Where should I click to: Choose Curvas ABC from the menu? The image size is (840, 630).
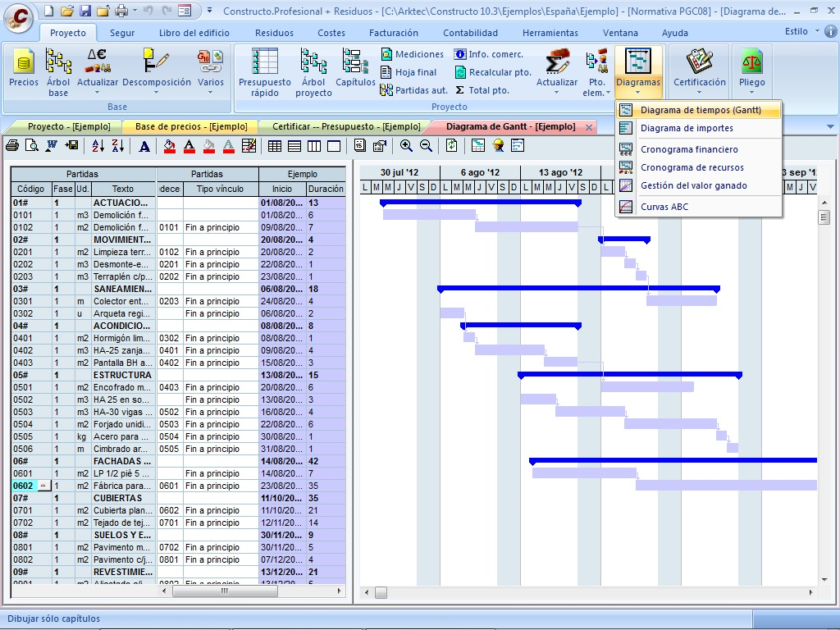click(x=664, y=207)
